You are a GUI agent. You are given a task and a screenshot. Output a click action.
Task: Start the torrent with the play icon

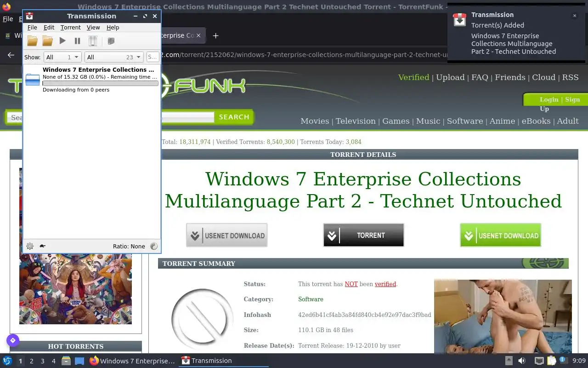pos(62,41)
